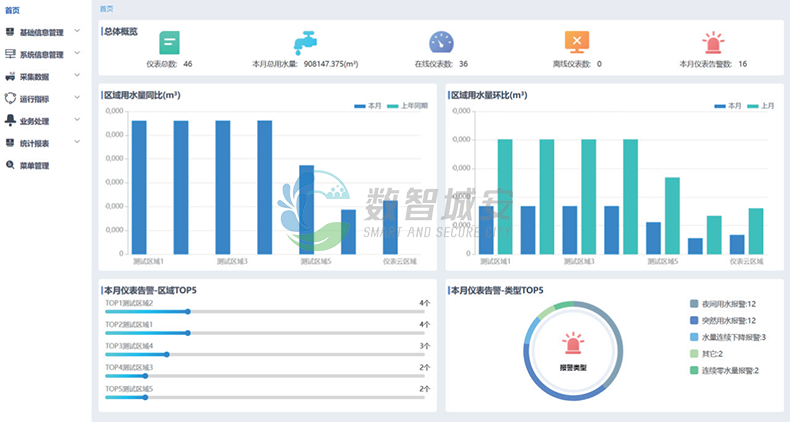This screenshot has width=790, height=422.
Task: Click the 运行指标 headset icon in sidebar
Action: [10, 98]
